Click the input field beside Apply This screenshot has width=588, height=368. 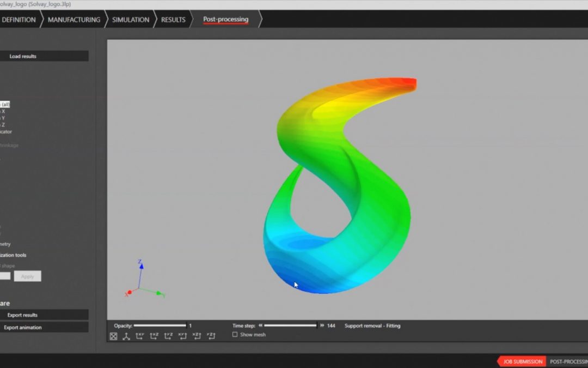[5, 276]
